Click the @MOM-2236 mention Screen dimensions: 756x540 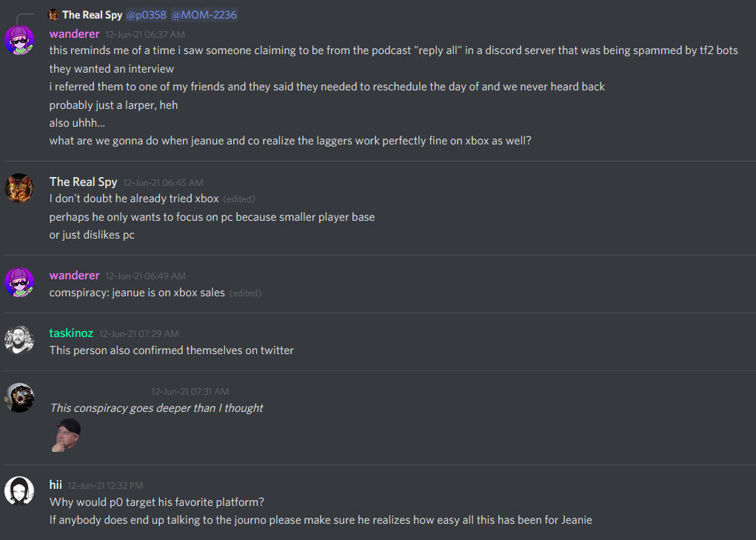pyautogui.click(x=204, y=15)
